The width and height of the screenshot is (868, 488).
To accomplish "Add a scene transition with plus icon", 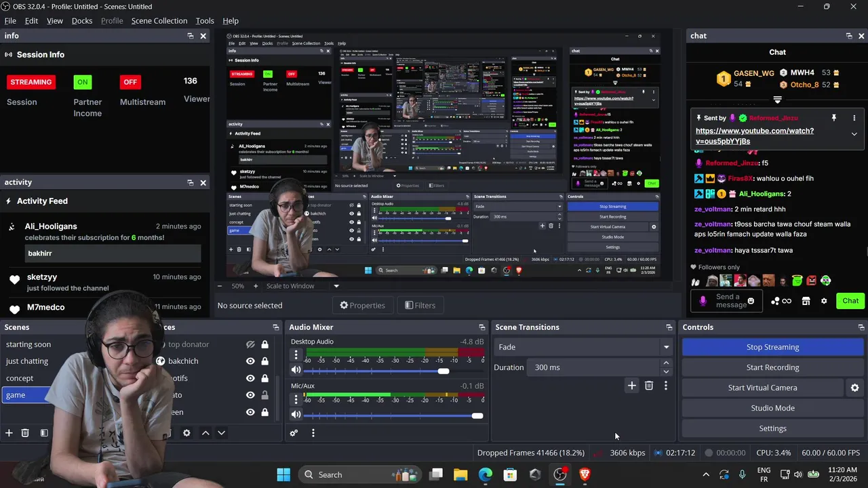I will (x=631, y=386).
